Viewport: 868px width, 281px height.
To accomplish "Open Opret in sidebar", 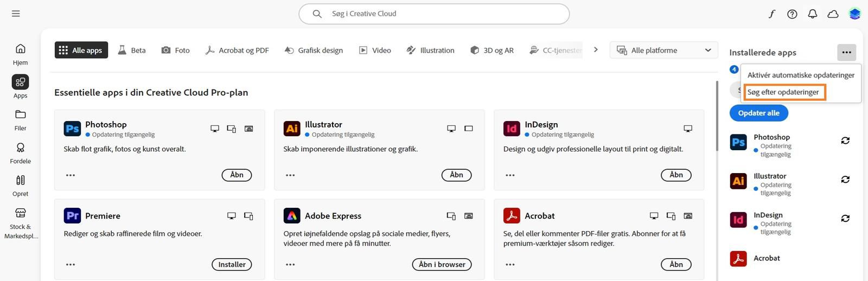I will (x=20, y=186).
